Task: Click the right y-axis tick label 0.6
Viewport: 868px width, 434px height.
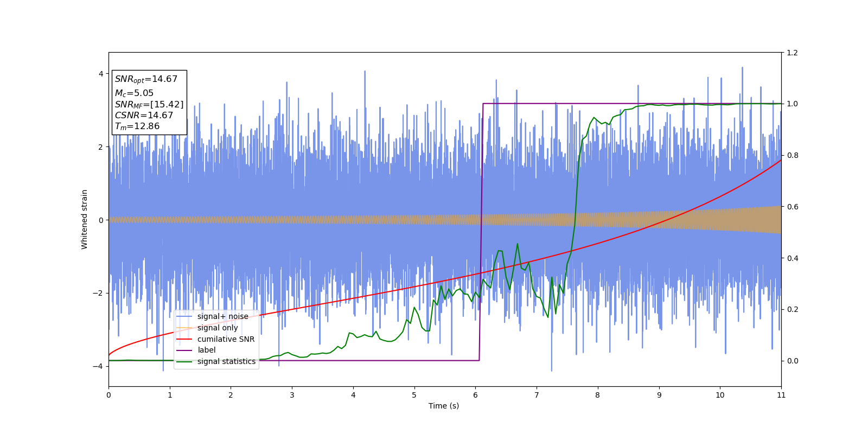Action: [x=792, y=207]
